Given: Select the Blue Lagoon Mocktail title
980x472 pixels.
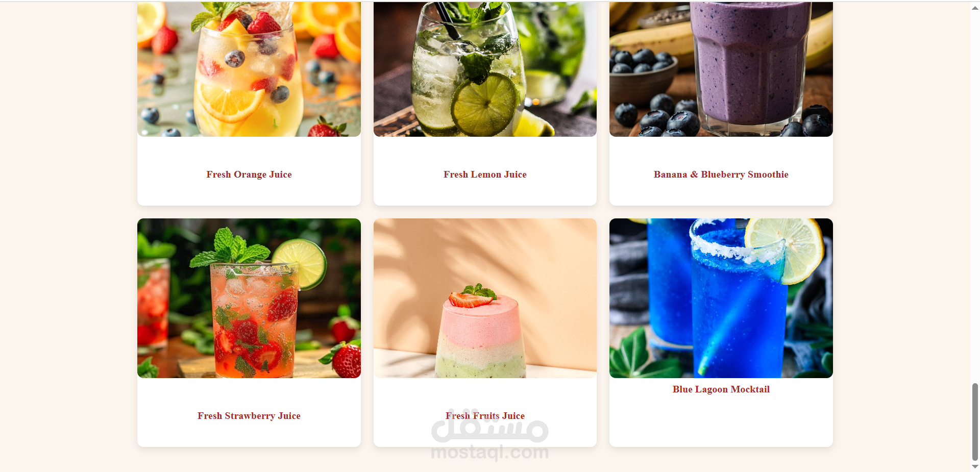Looking at the screenshot, I should 721,389.
